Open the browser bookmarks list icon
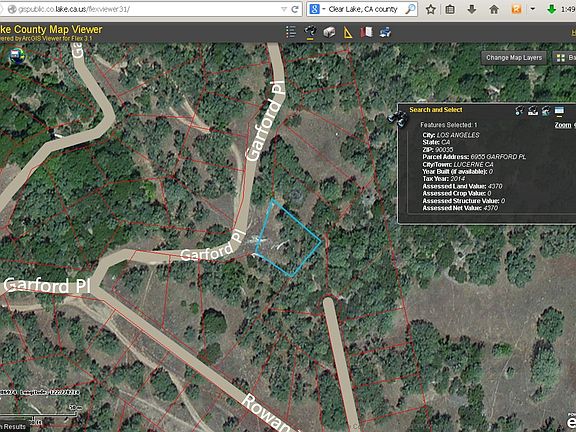Viewport: 576px width, 432px height. pyautogui.click(x=450, y=9)
